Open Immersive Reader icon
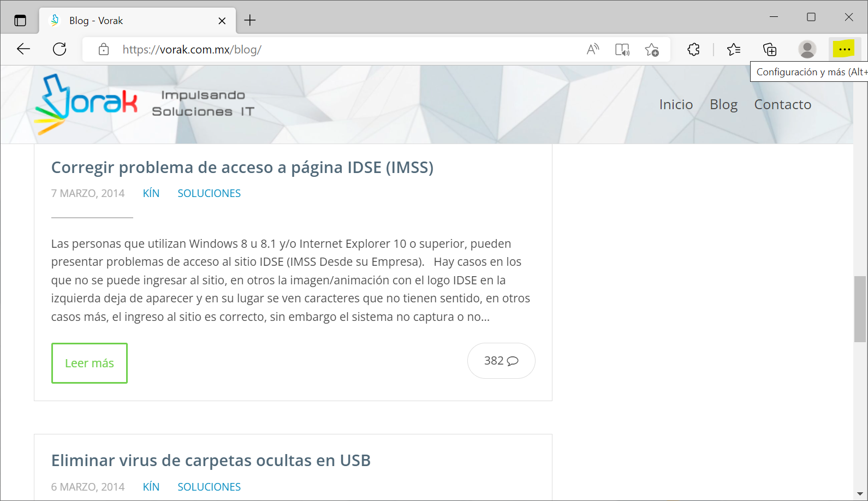Image resolution: width=868 pixels, height=501 pixels. pos(622,50)
